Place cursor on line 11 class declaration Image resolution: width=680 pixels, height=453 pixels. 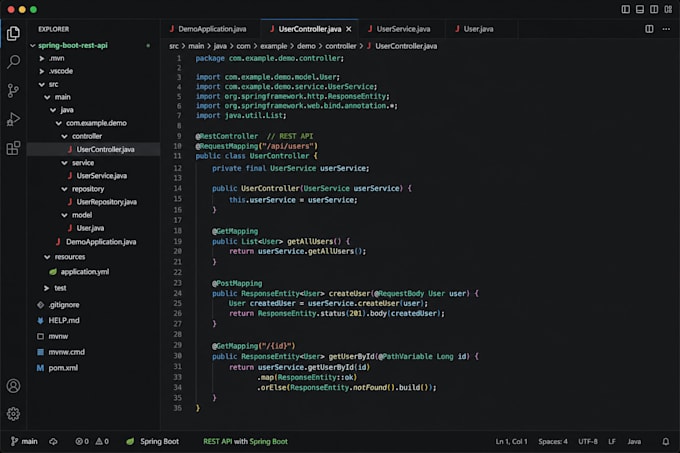(256, 156)
